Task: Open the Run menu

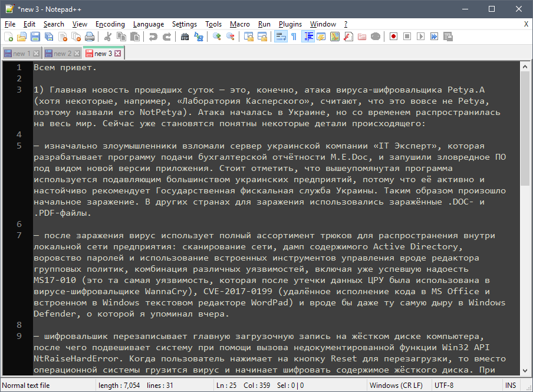Action: click(264, 24)
